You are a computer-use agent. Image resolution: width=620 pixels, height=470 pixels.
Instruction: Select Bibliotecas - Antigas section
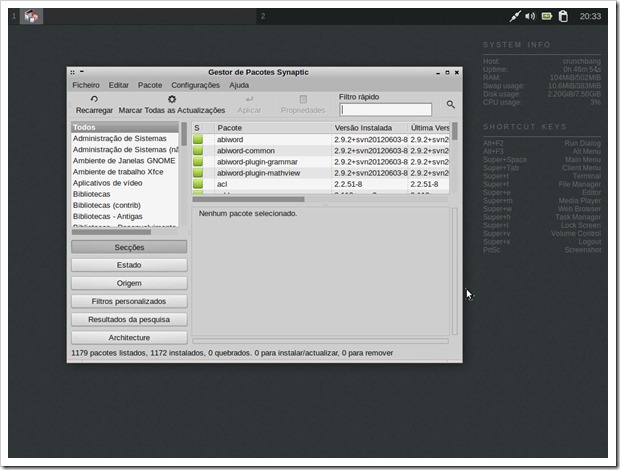125,216
